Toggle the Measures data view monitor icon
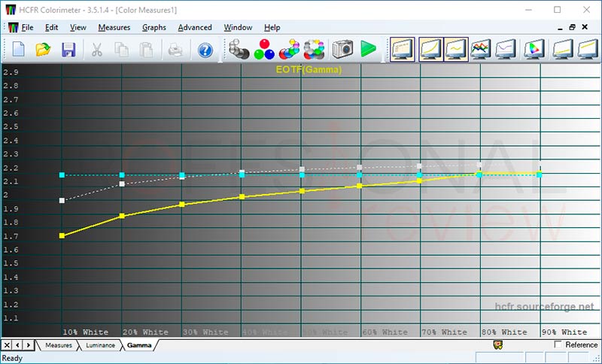 click(x=403, y=49)
